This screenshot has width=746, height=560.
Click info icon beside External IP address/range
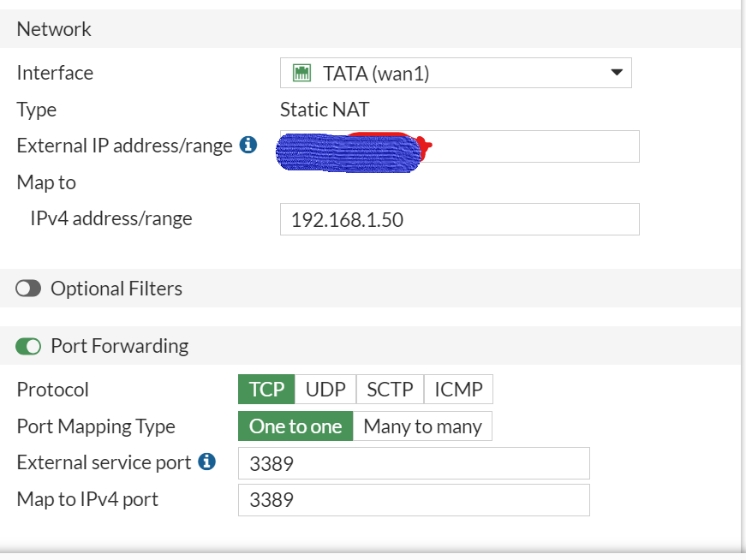coord(248,146)
